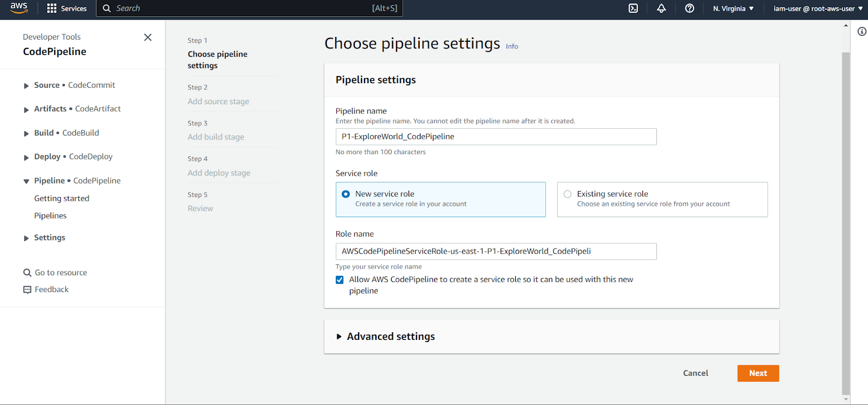Open the AWS home logo
Image resolution: width=868 pixels, height=405 pixels.
click(x=19, y=8)
